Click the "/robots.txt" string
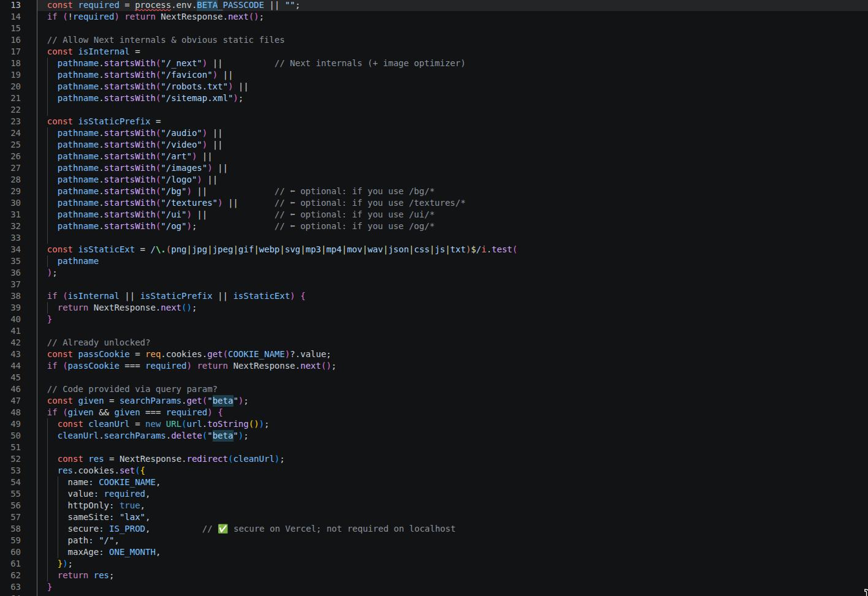 [194, 86]
